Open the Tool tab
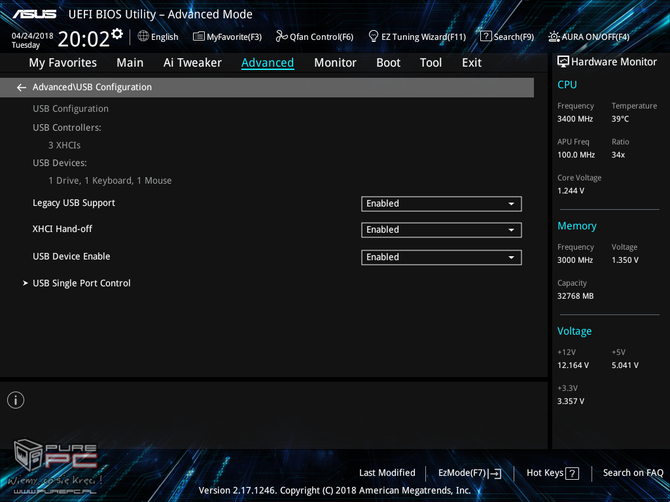Screen dimensions: 670x502 click(431, 63)
